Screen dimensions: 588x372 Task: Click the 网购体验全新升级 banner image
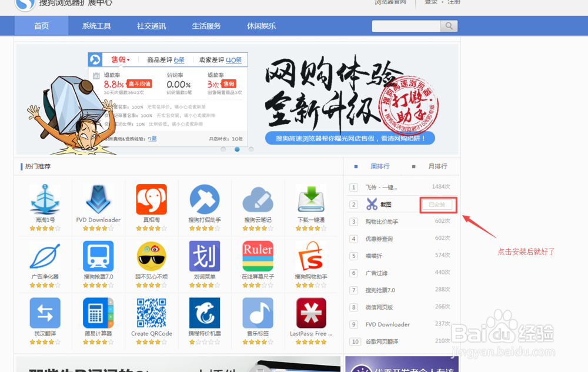pos(237,99)
